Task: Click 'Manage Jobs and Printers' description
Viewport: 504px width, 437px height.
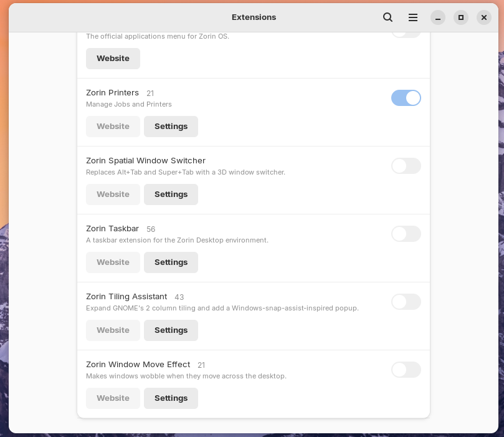Action: click(x=128, y=104)
